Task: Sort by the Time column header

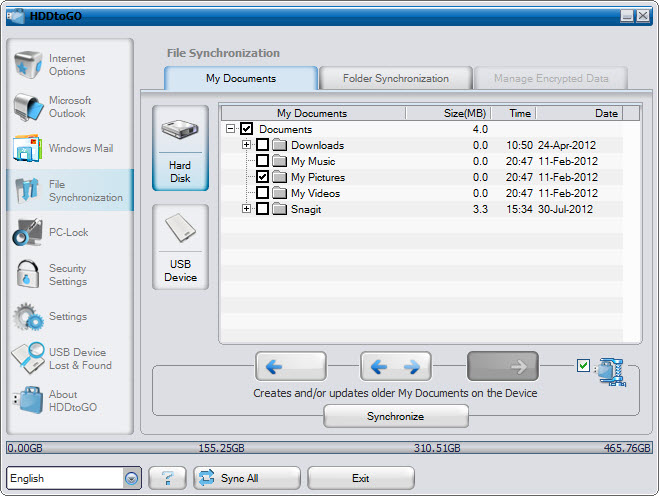Action: tap(514, 113)
